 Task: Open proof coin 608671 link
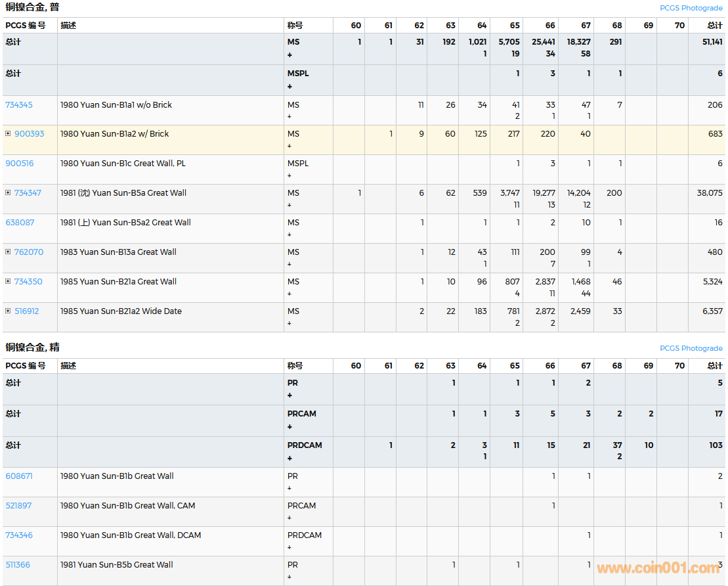tap(19, 476)
